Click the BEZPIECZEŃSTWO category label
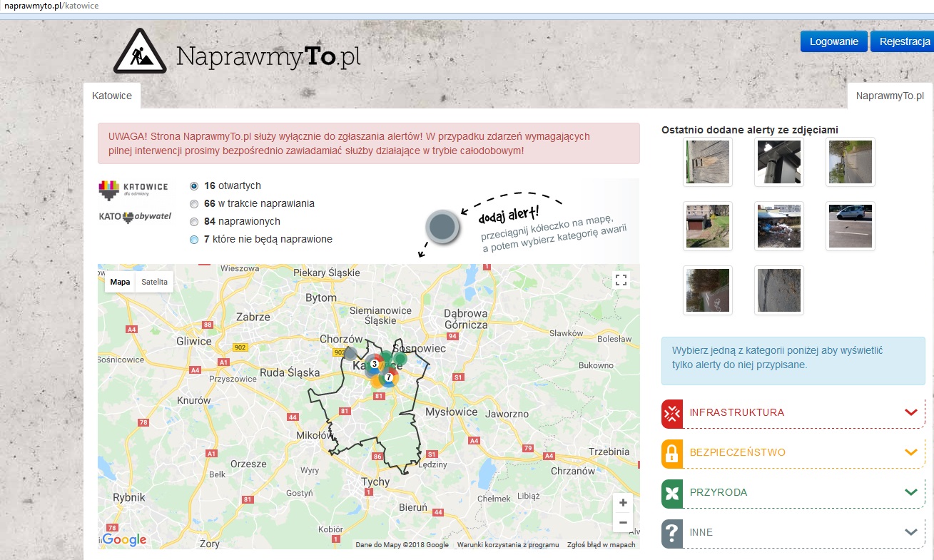Image resolution: width=934 pixels, height=560 pixels. point(738,452)
